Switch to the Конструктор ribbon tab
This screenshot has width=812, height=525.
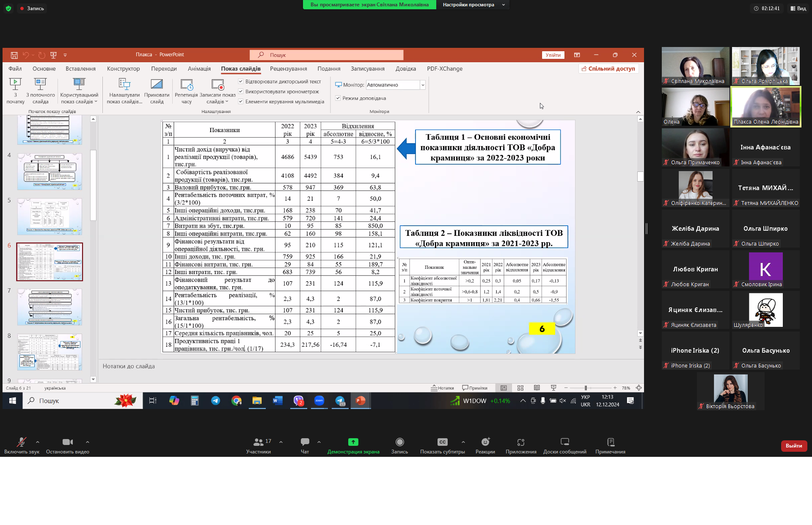coord(123,69)
